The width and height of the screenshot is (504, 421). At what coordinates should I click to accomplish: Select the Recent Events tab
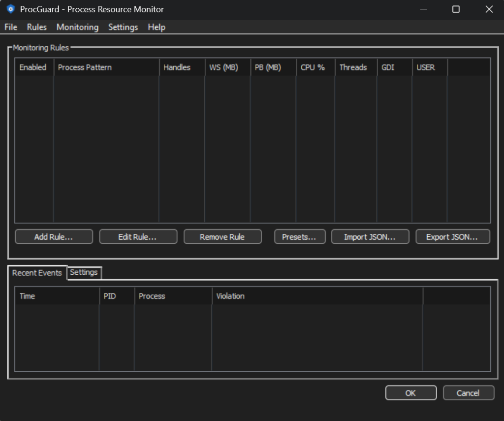[36, 272]
